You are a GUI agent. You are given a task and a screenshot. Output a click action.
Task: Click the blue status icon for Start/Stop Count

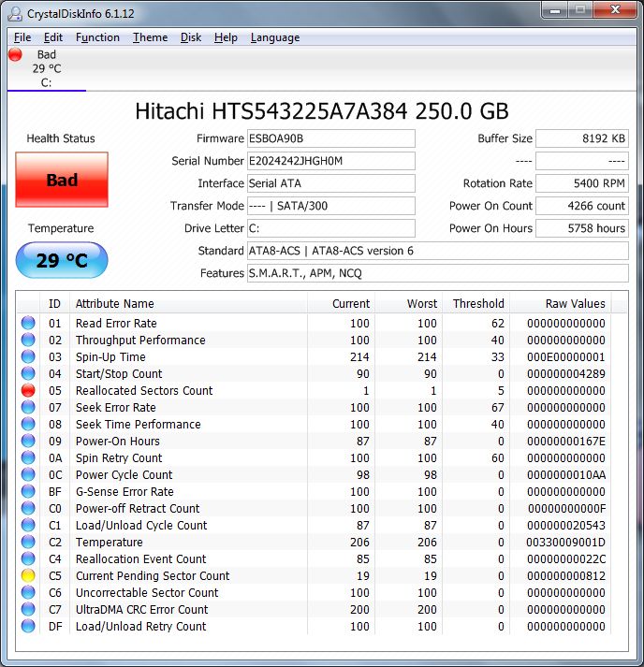(x=28, y=373)
